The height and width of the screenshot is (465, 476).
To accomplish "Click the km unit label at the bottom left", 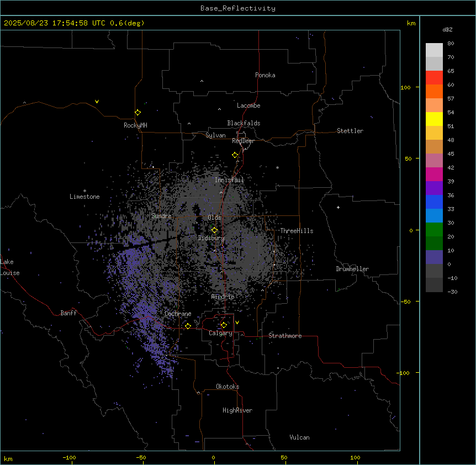I will [x=8, y=458].
